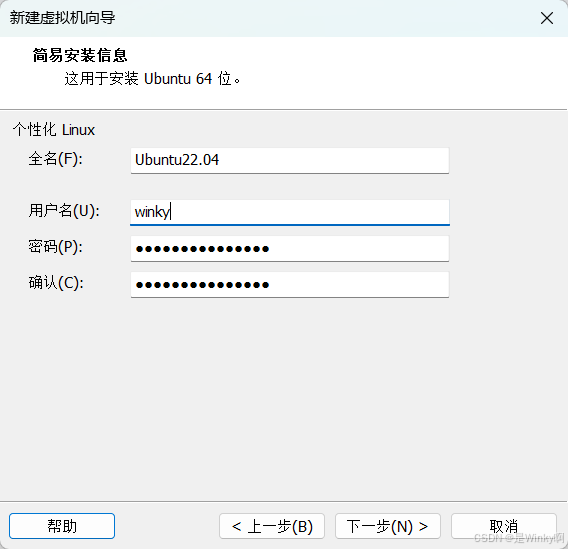The height and width of the screenshot is (549, 568).
Task: Click into the 密码(P) password field
Action: [x=290, y=248]
